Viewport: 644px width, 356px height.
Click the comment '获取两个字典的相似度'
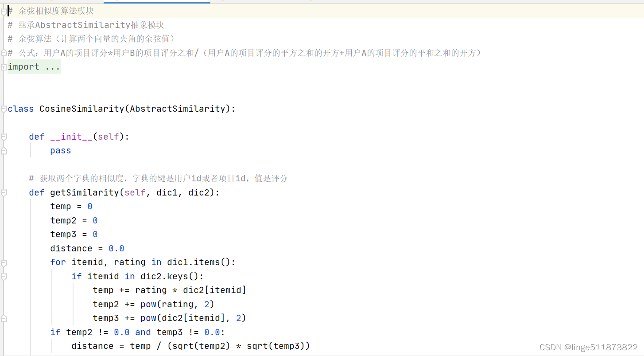coord(158,178)
